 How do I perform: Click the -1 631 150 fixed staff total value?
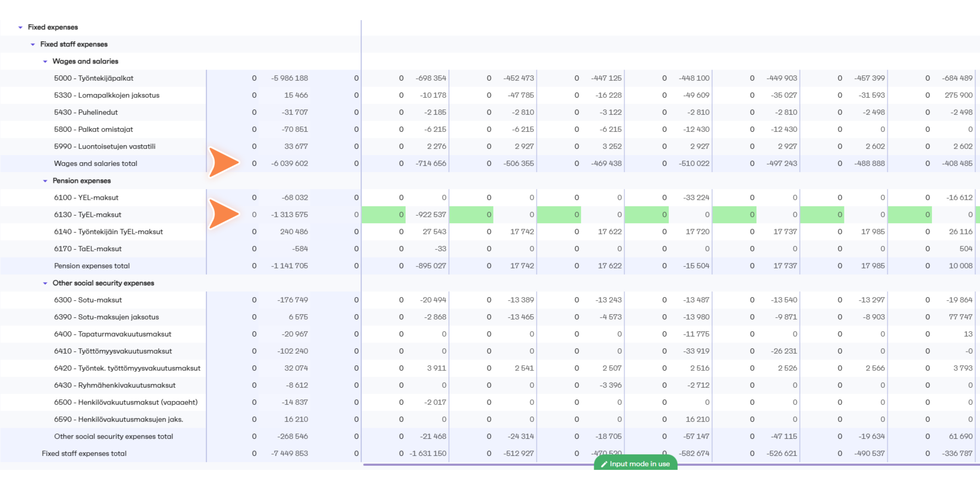pos(428,453)
